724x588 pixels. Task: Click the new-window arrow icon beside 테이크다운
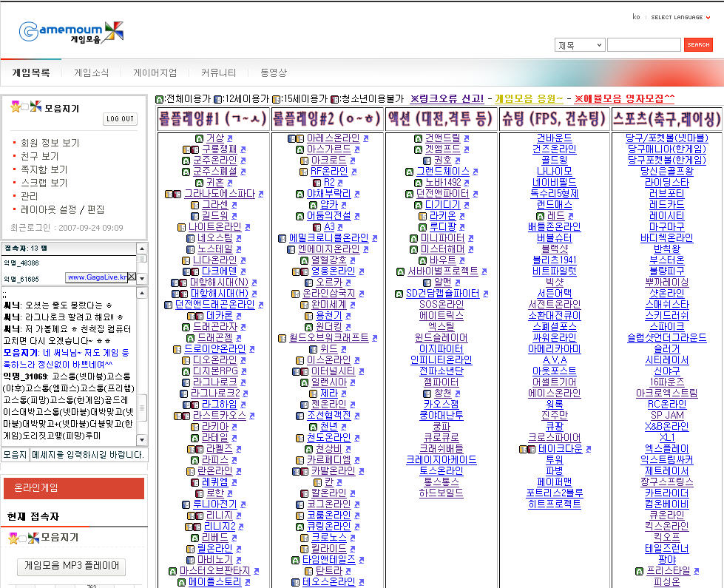click(x=588, y=449)
